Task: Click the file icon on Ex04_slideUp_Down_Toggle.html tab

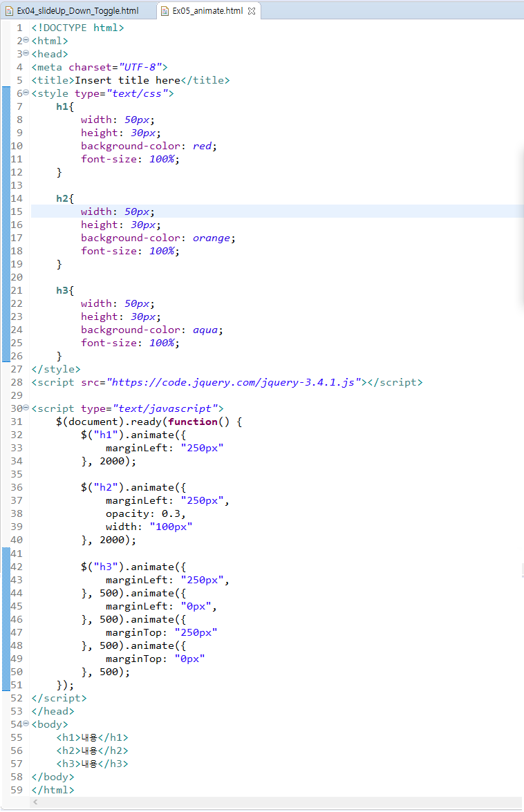Action: (x=9, y=11)
